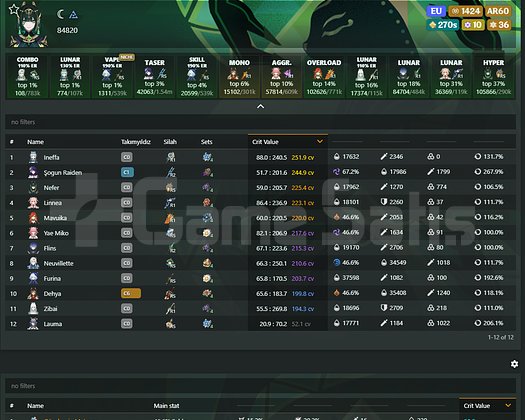525x420 pixels.
Task: Click the EU region badge
Action: (436, 11)
